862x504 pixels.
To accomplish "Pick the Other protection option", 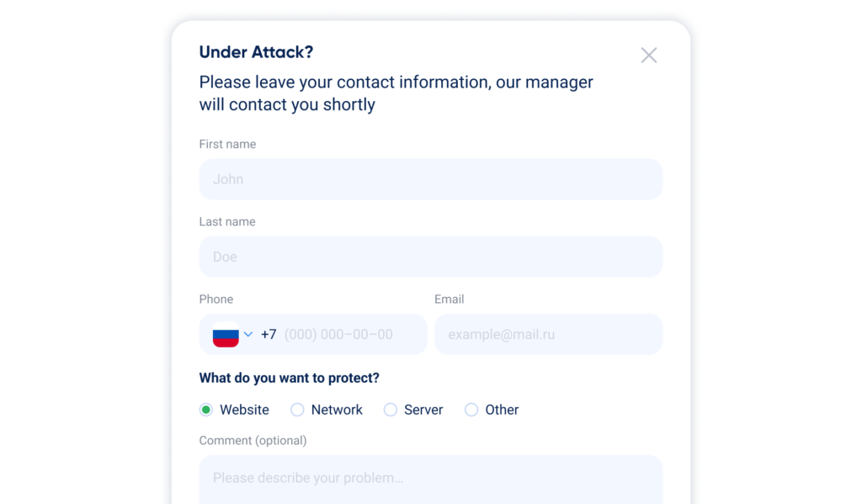I will (x=471, y=410).
